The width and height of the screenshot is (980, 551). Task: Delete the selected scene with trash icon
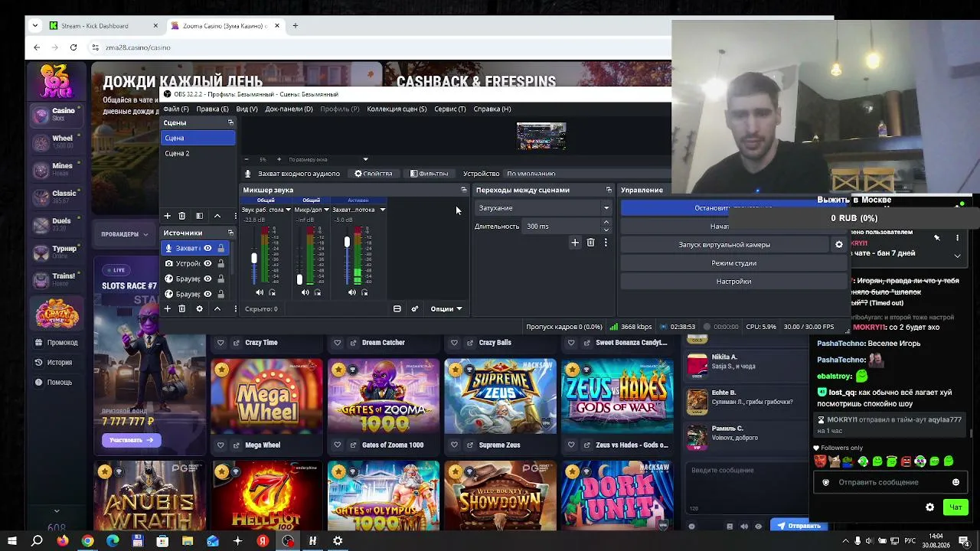(181, 216)
